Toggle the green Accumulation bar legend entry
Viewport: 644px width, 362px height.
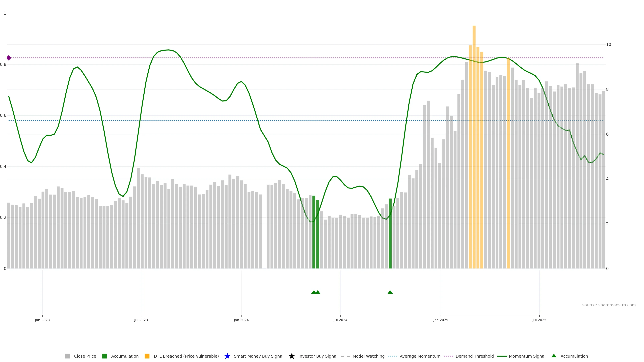click(x=104, y=356)
